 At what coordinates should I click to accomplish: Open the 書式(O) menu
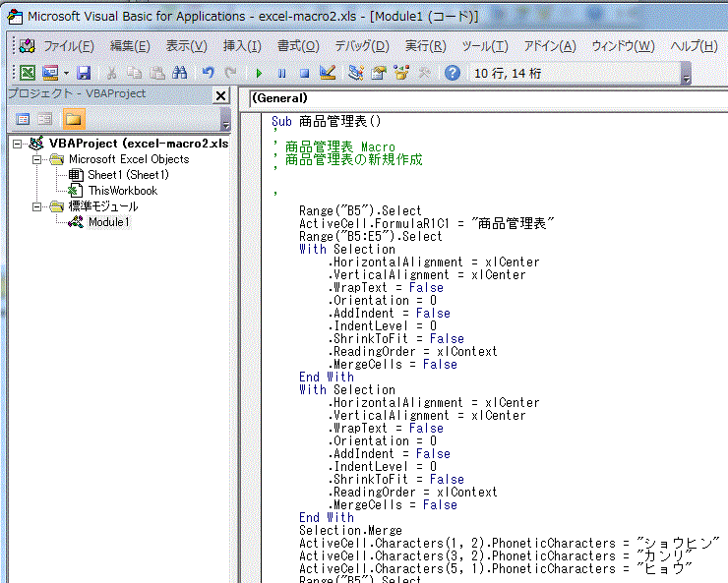click(x=298, y=46)
